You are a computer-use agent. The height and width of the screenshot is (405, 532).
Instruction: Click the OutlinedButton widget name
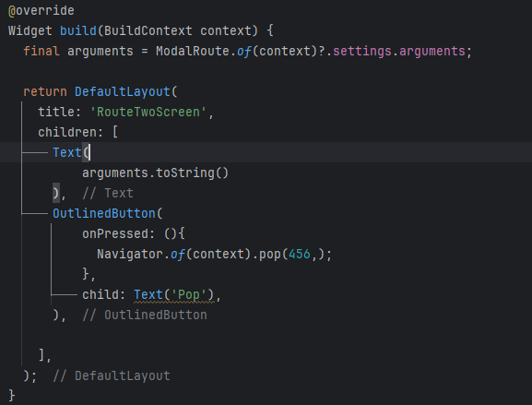[x=104, y=214]
